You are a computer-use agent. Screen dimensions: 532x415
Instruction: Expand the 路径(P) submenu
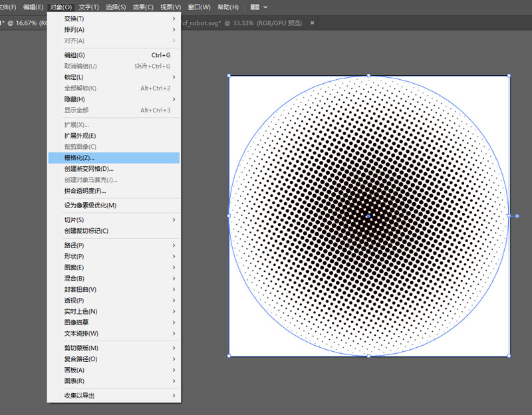point(114,245)
